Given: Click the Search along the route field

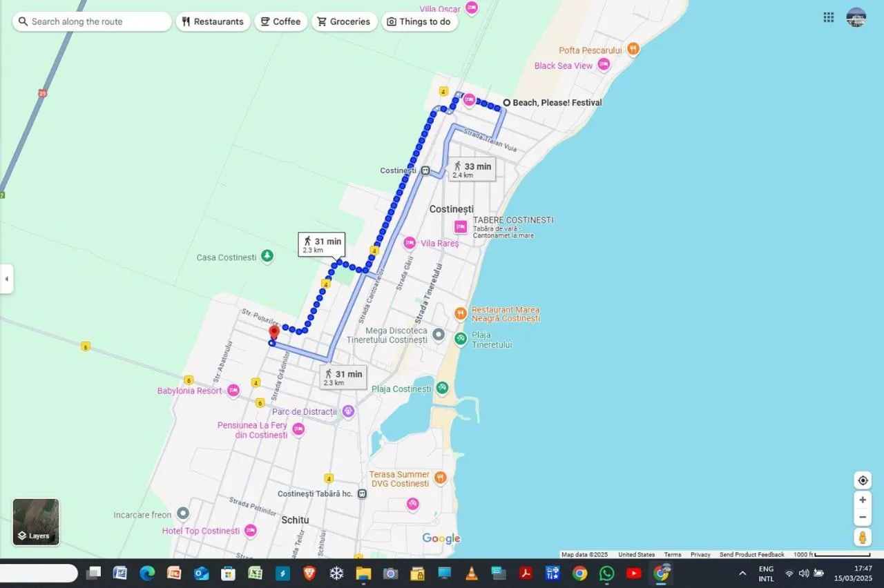Looking at the screenshot, I should (x=92, y=21).
